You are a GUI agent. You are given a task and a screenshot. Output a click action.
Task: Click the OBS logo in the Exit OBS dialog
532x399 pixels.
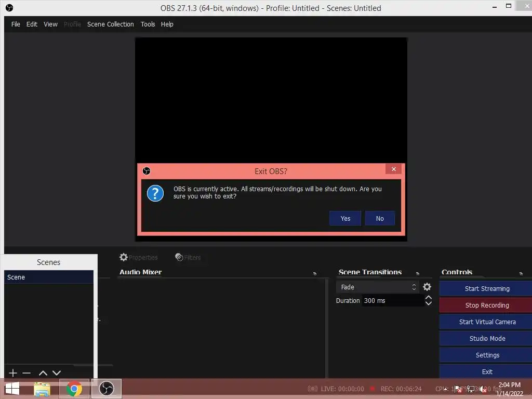tap(146, 171)
